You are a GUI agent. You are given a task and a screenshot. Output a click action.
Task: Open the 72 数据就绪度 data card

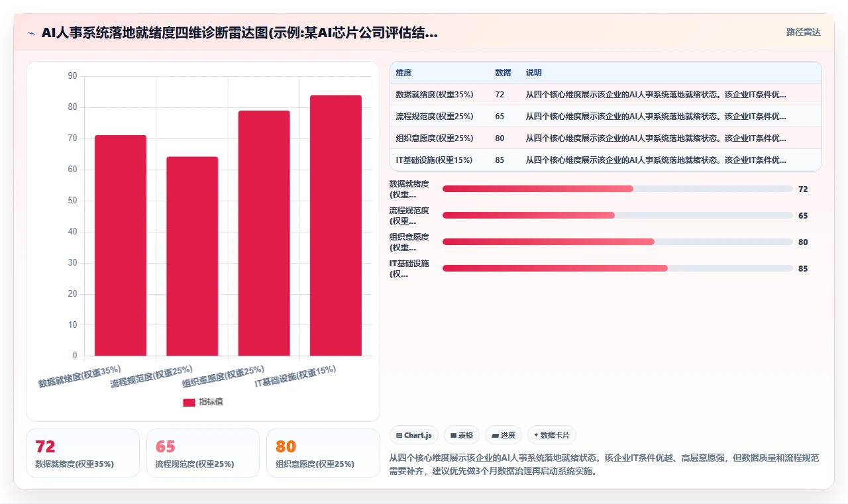[x=83, y=453]
